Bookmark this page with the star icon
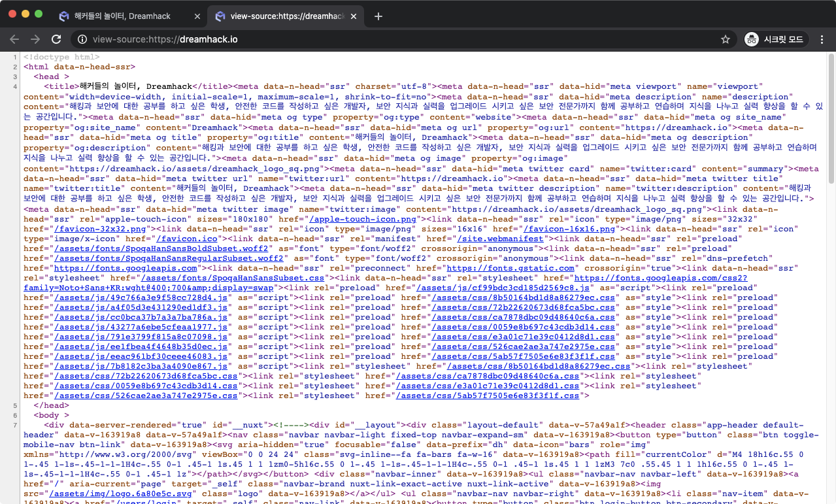Screen dimensions: 836x504 pos(725,39)
